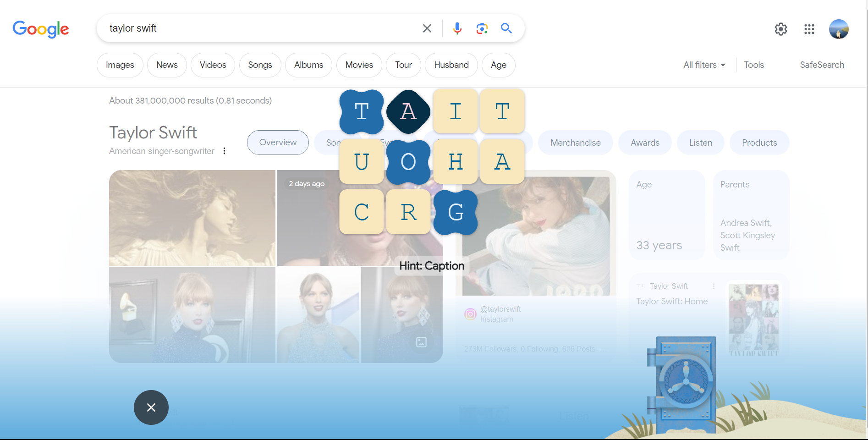The width and height of the screenshot is (868, 440).
Task: Open the three-dot menu next to American singer-songwriter
Action: pos(224,151)
